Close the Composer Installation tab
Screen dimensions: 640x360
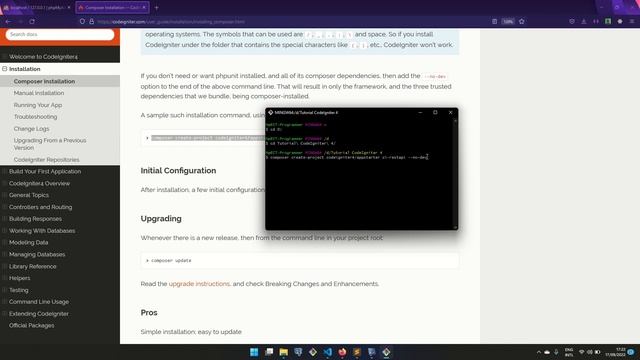point(144,7)
